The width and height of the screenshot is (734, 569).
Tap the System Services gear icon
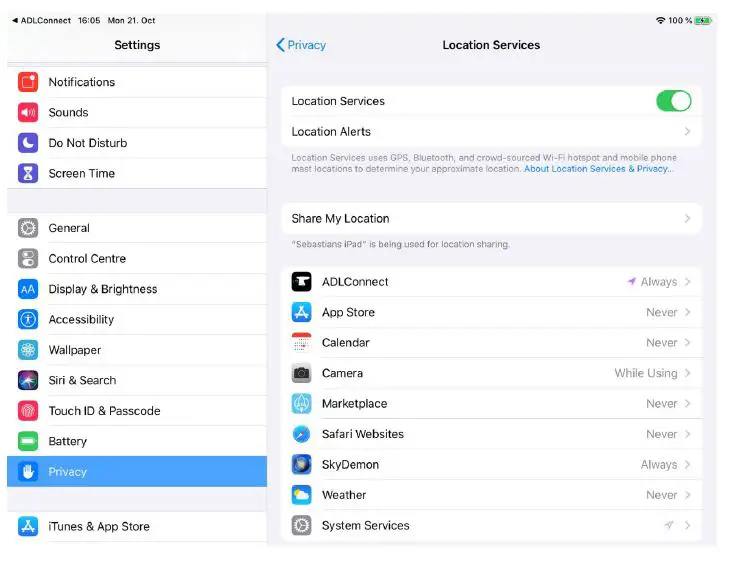click(x=302, y=526)
